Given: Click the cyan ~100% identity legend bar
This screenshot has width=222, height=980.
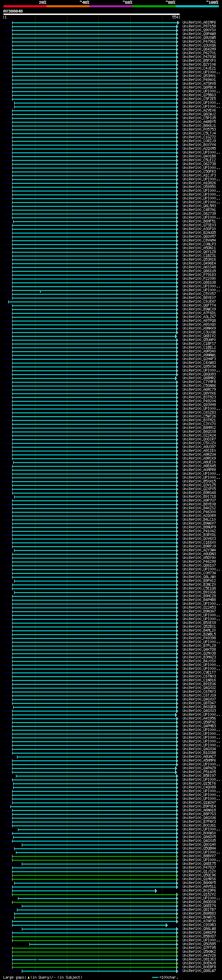Looking at the screenshot, I should [x=197, y=6].
